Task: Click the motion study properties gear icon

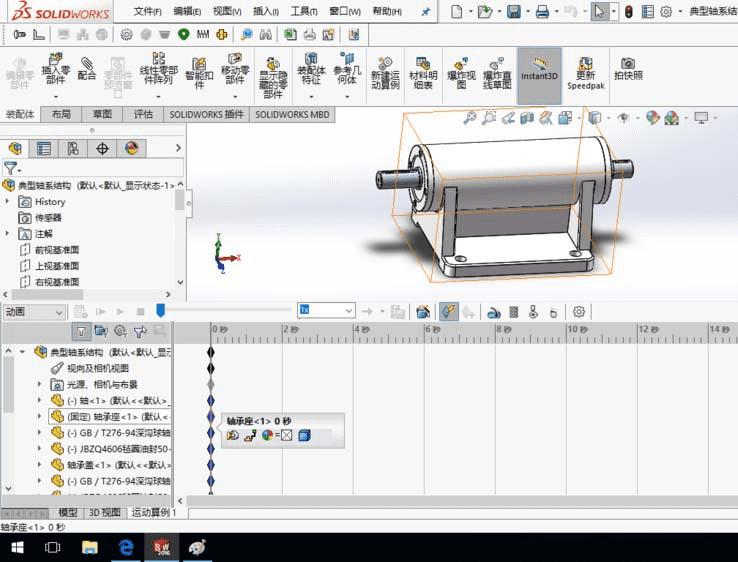Action: (x=578, y=312)
